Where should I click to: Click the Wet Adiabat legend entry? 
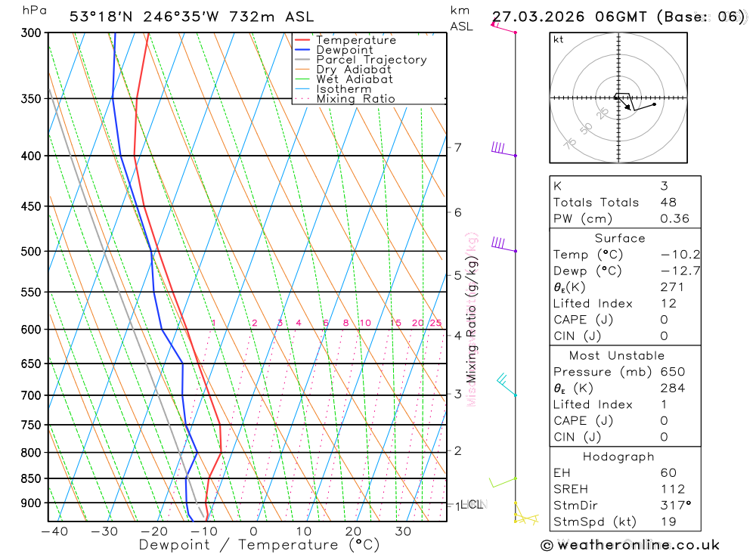pyautogui.click(x=344, y=79)
